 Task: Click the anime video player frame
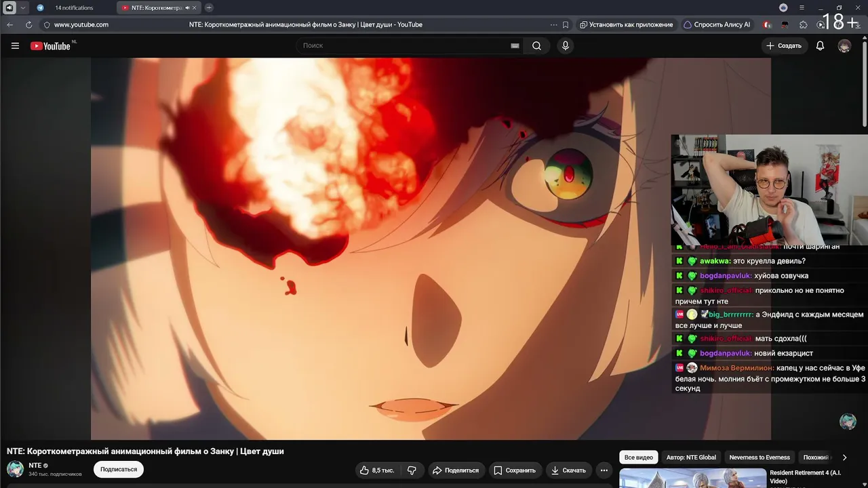point(431,249)
